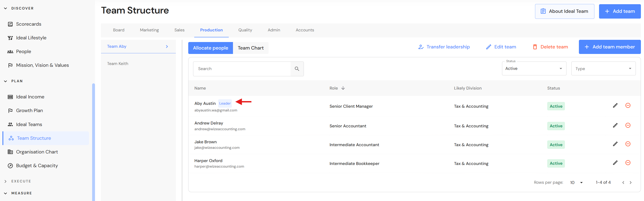Expand the Execute sidebar section
The image size is (644, 201).
point(6,181)
